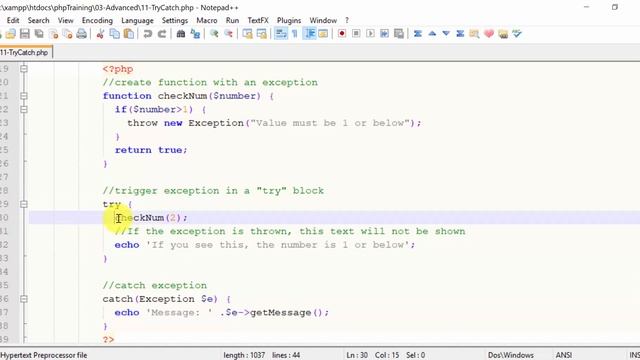Click Dos\Windows line ending status field
This screenshot has height=360, width=640.
click(511, 355)
